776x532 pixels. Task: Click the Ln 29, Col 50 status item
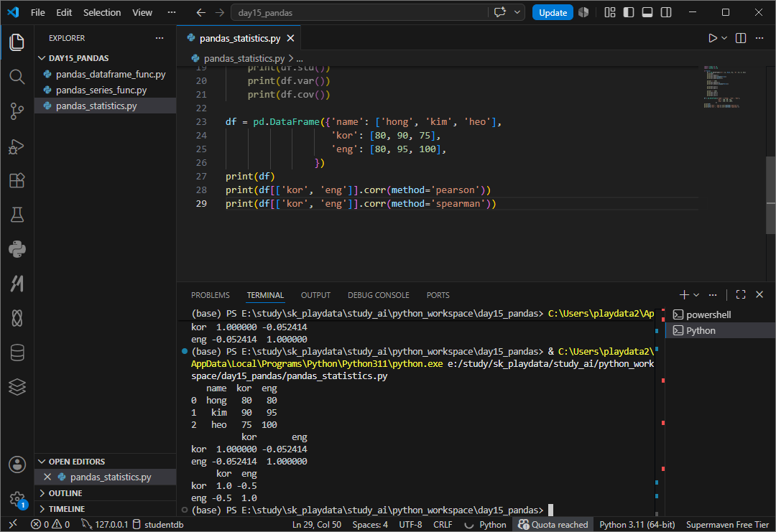(x=317, y=524)
